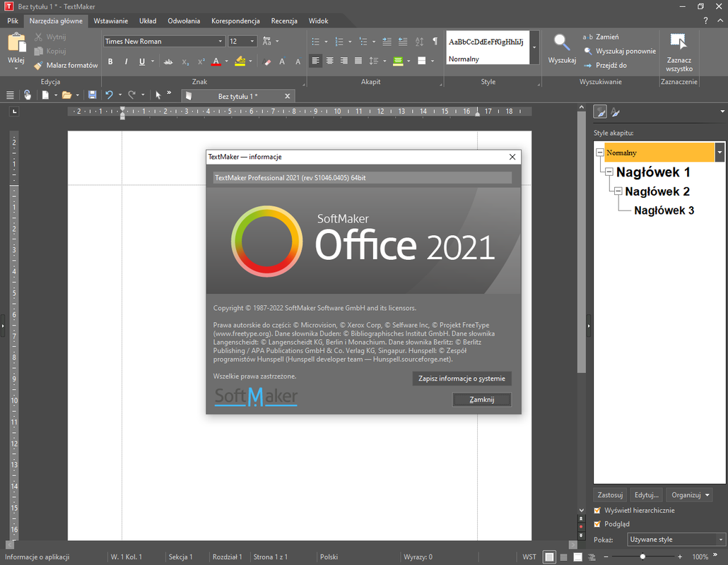Click the touch mode hand icon
This screenshot has height=565, width=728.
(x=28, y=95)
